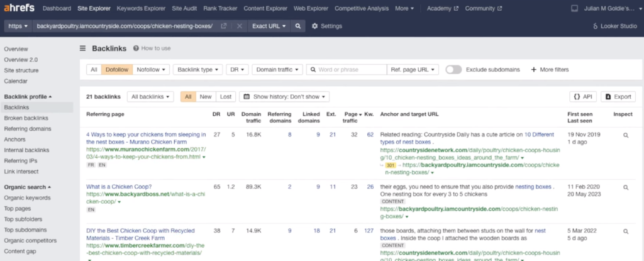The width and height of the screenshot is (644, 261).
Task: Open Settings gear next to search bar
Action: click(327, 26)
